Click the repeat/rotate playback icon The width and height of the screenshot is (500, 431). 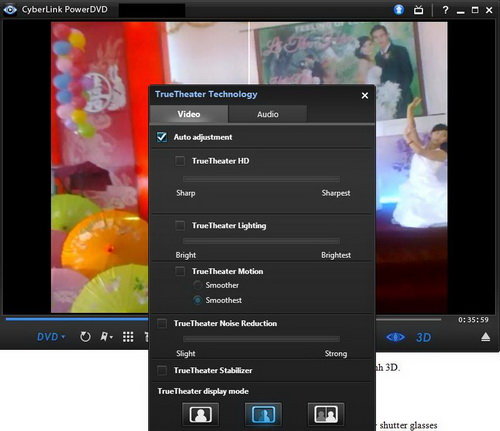pyautogui.click(x=85, y=337)
